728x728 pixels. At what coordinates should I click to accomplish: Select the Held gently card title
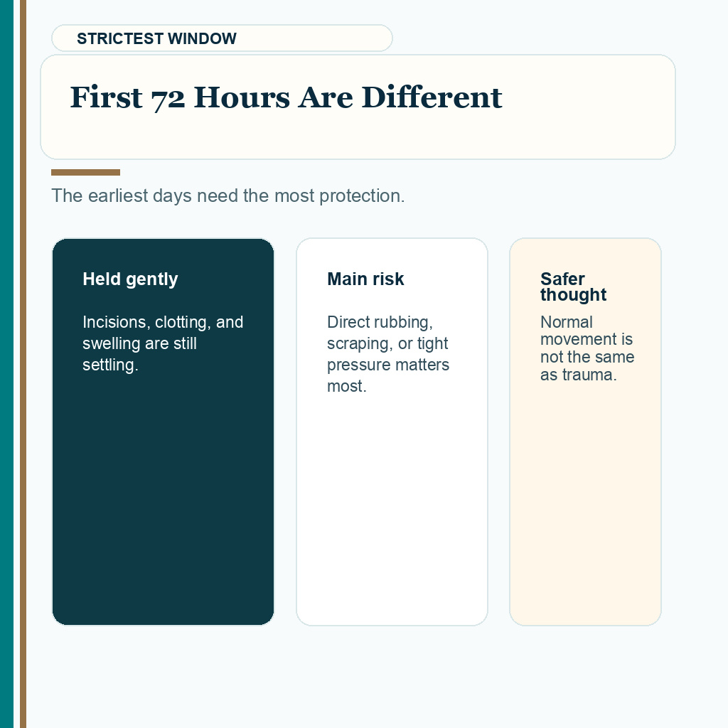point(130,279)
